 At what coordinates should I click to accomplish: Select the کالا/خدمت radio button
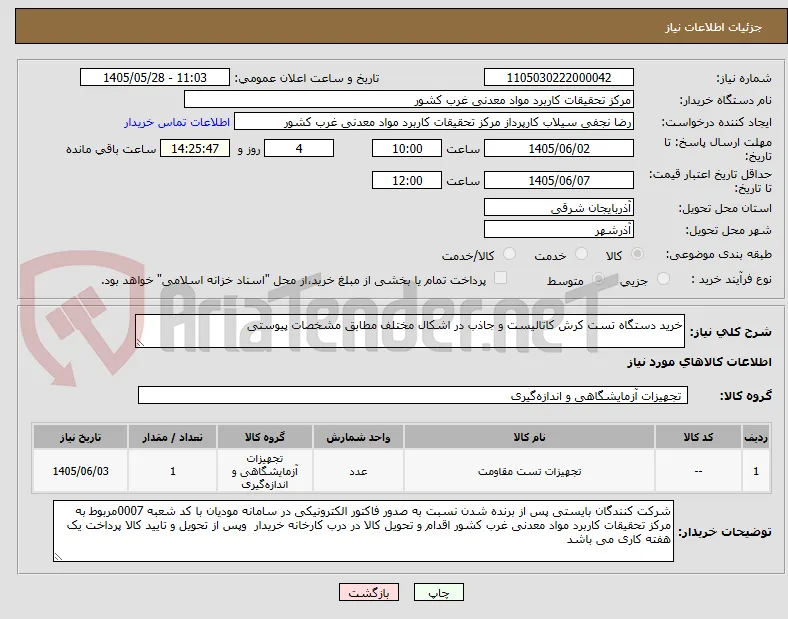point(509,254)
